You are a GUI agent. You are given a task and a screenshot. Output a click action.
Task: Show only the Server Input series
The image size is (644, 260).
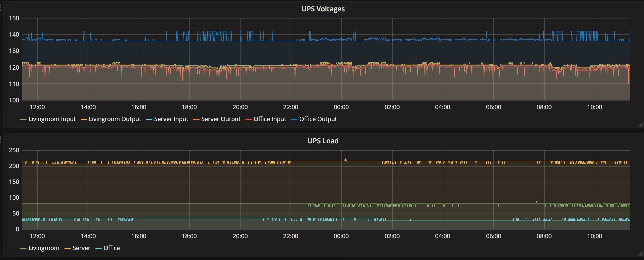point(171,119)
